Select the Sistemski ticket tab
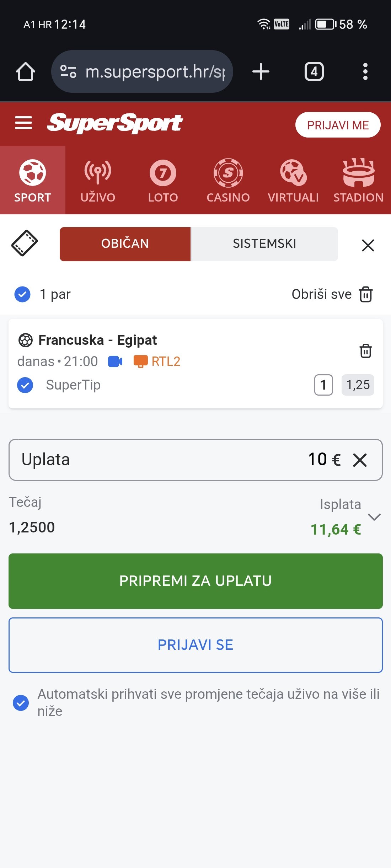Viewport: 391px width, 868px height. (x=264, y=244)
